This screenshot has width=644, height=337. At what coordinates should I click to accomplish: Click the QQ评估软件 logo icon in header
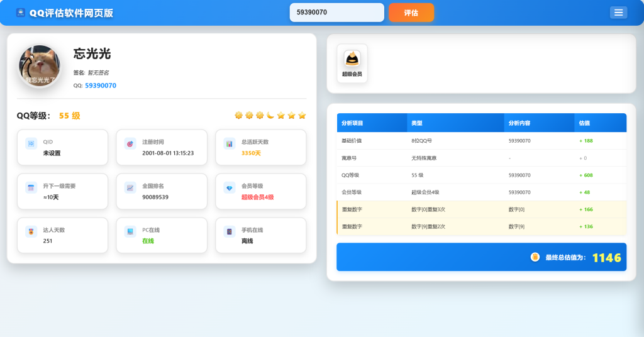pos(21,13)
